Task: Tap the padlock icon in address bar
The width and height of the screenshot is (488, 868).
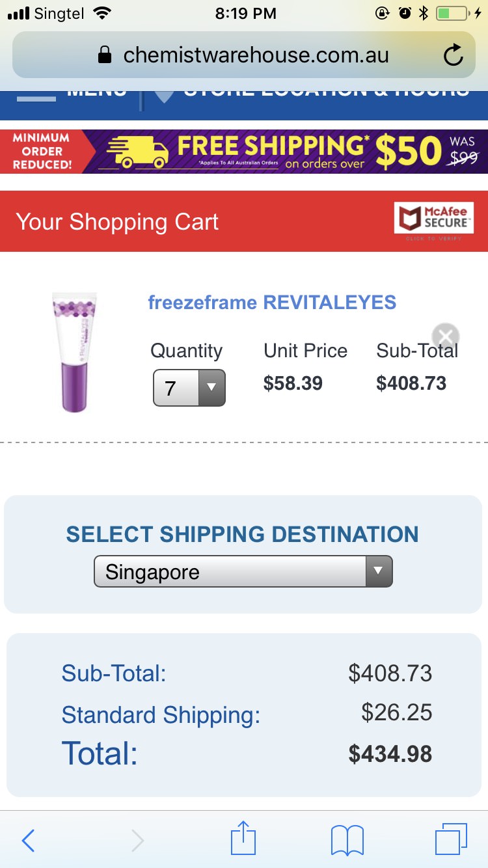Action: 104,55
